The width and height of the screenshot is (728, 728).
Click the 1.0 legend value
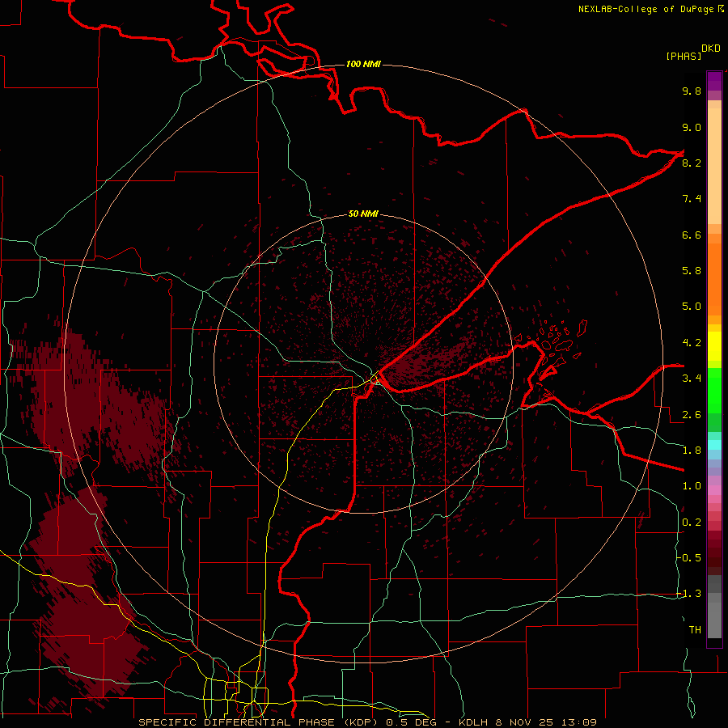point(692,486)
